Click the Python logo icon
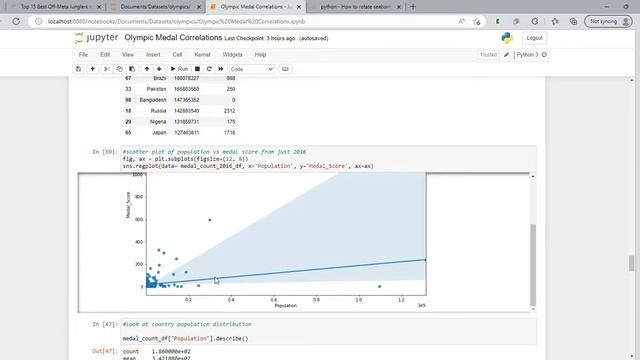This screenshot has height=360, width=640. click(x=507, y=38)
